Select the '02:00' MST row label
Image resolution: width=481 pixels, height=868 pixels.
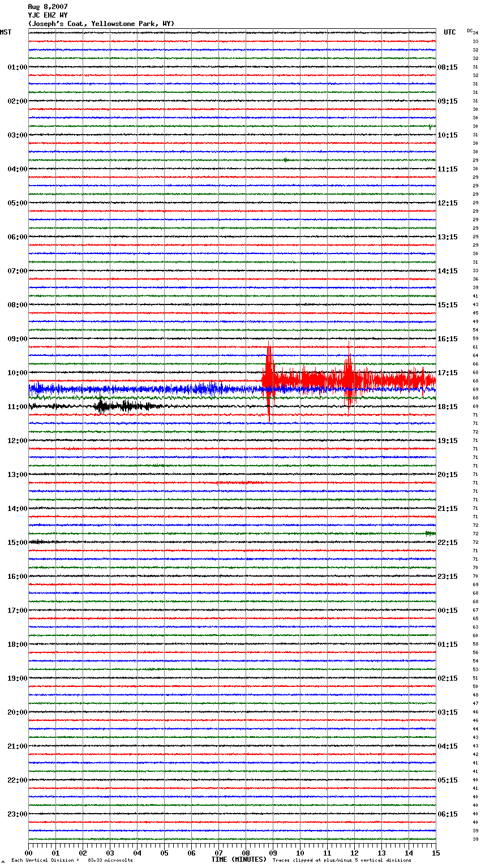pos(17,101)
